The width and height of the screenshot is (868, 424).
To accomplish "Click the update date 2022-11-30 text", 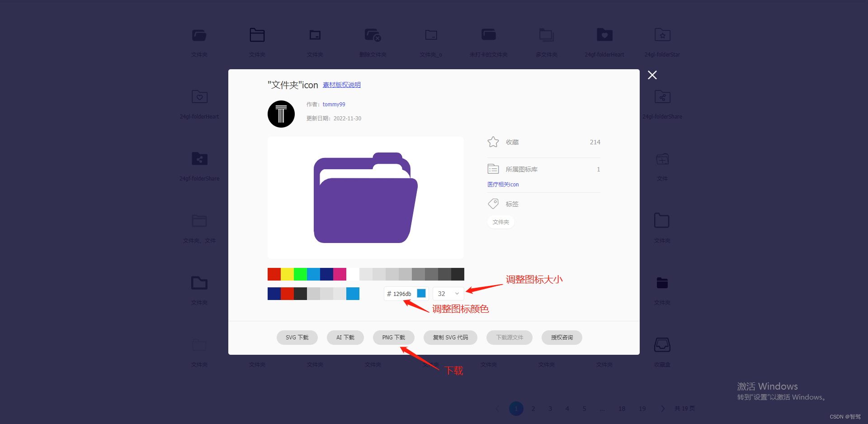I will coord(347,119).
